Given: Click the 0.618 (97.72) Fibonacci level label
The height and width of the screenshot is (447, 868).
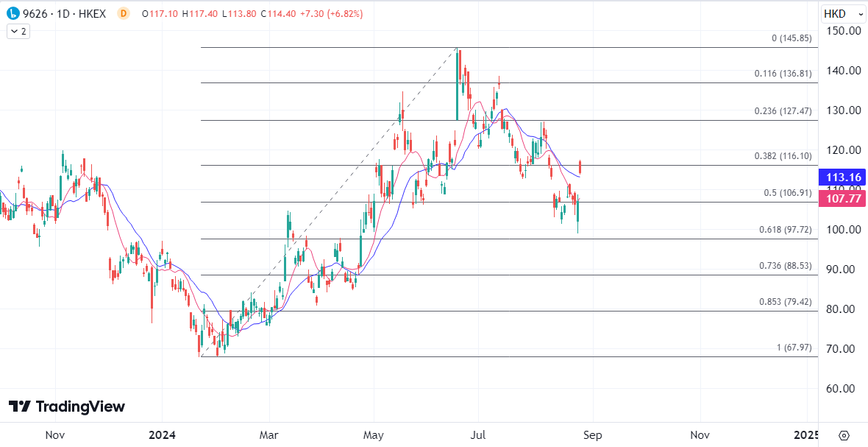Looking at the screenshot, I should tap(785, 230).
